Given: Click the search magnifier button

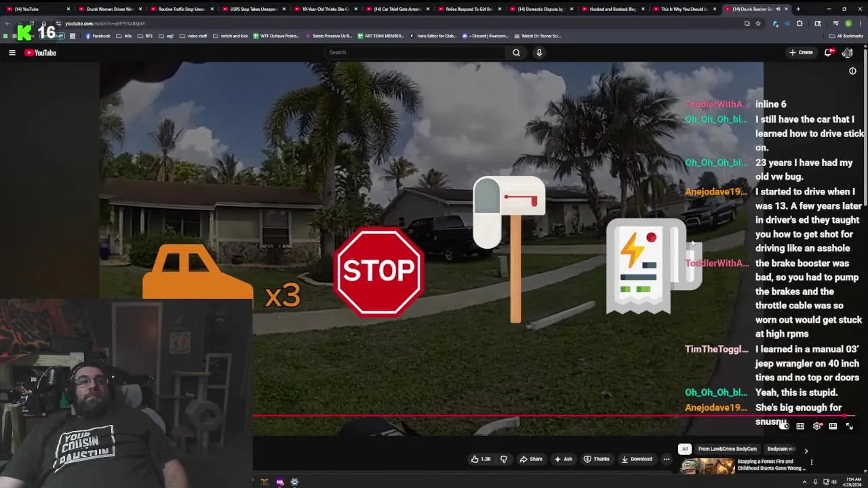Looking at the screenshot, I should pyautogui.click(x=516, y=52).
